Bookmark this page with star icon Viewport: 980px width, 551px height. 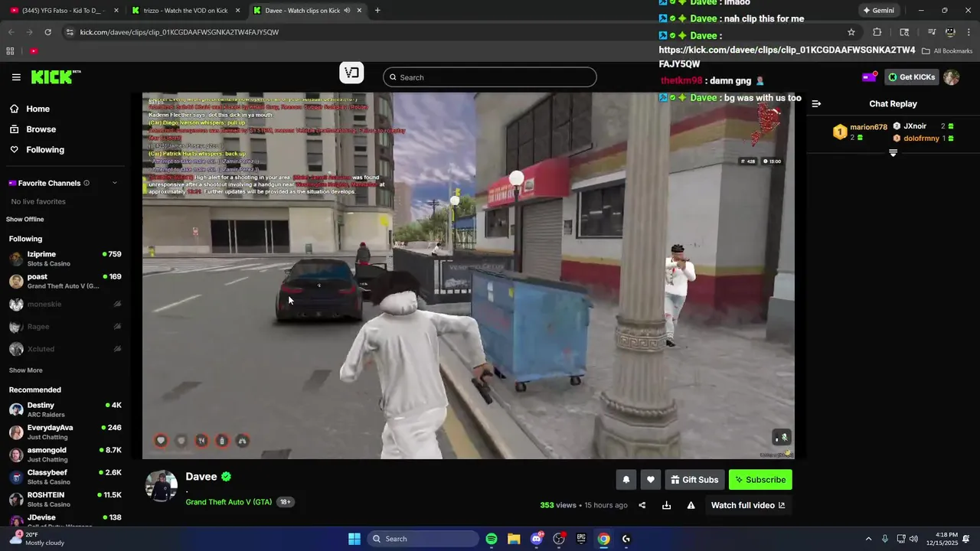point(851,32)
